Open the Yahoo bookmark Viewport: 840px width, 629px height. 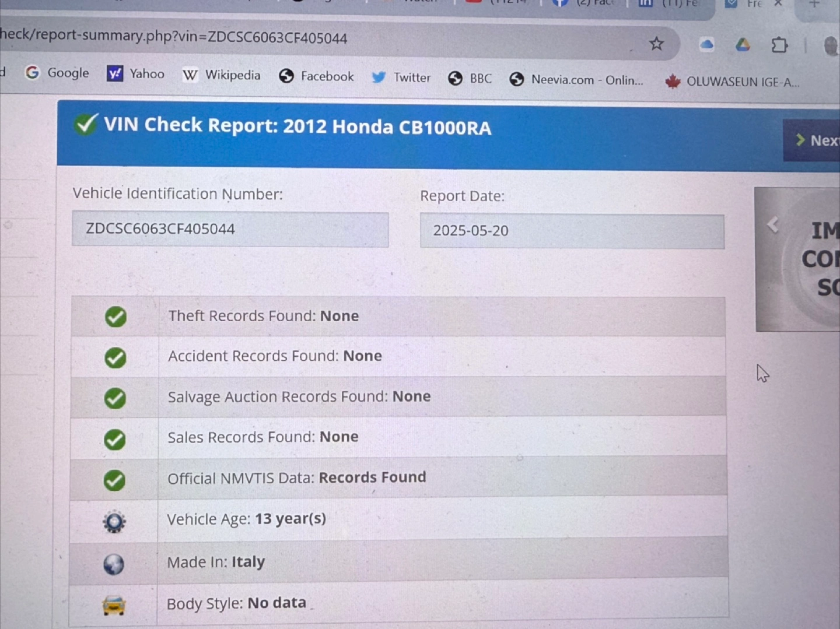point(136,73)
